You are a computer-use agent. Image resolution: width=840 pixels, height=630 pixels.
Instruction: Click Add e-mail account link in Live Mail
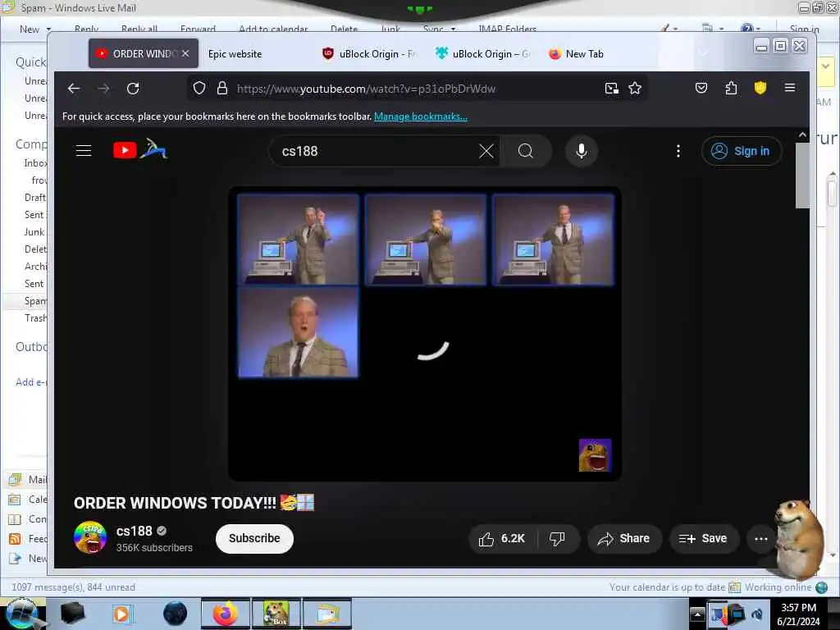pyautogui.click(x=31, y=382)
